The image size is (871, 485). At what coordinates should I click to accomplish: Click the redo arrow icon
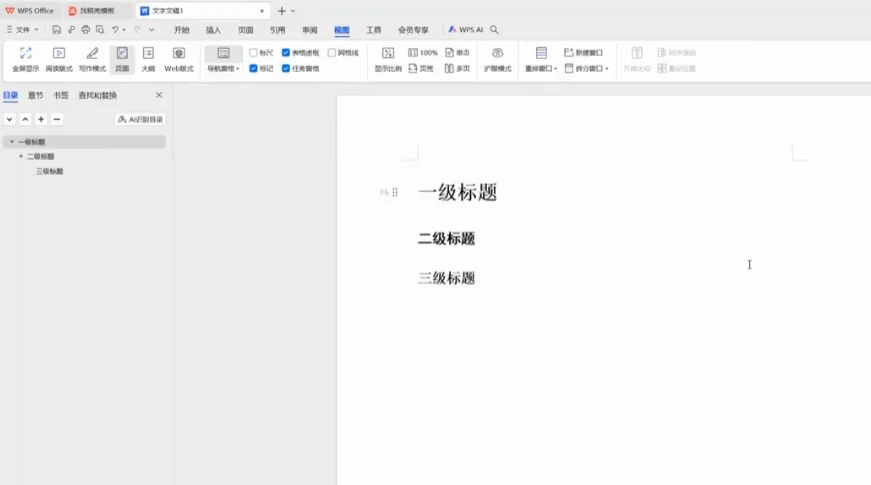coord(137,29)
